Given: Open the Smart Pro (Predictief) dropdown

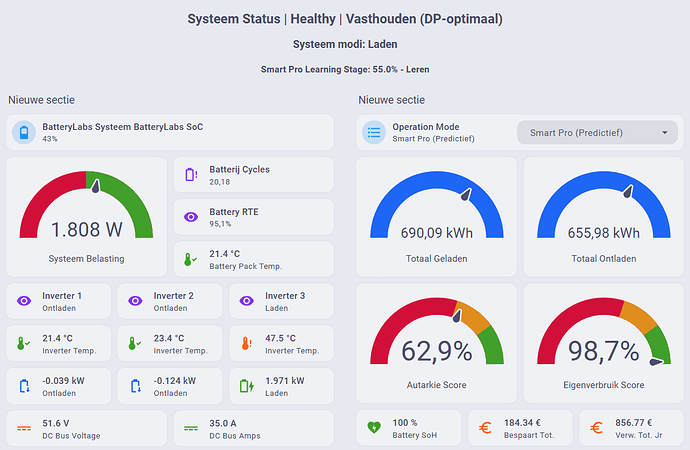Looking at the screenshot, I should click(597, 132).
